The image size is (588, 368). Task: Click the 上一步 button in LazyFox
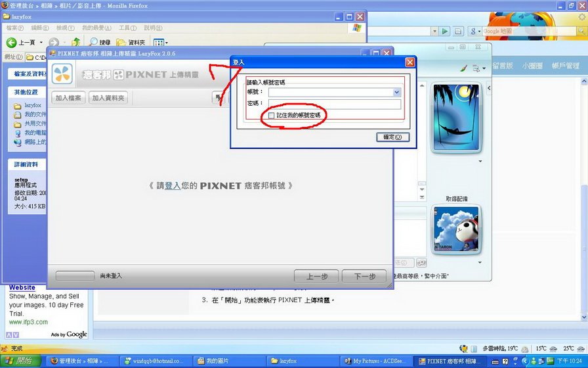click(x=316, y=277)
